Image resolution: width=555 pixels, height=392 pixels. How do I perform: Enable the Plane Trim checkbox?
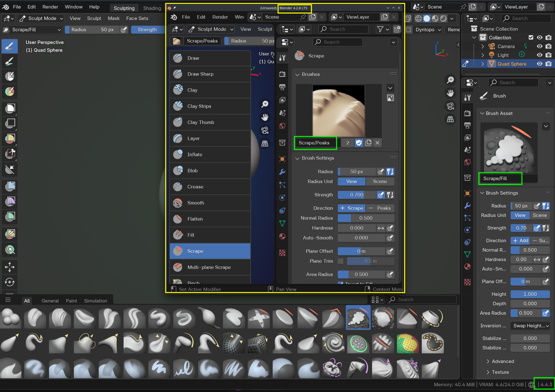tap(340, 261)
